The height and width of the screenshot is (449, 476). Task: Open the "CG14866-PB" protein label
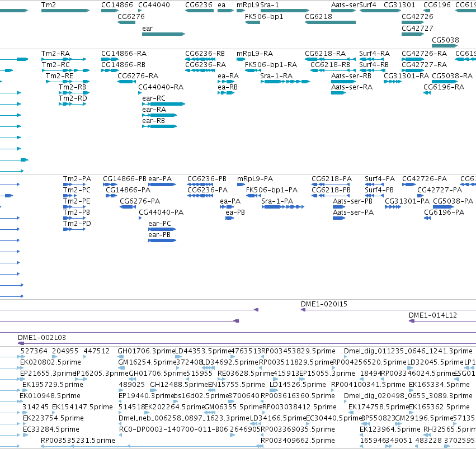pos(125,179)
